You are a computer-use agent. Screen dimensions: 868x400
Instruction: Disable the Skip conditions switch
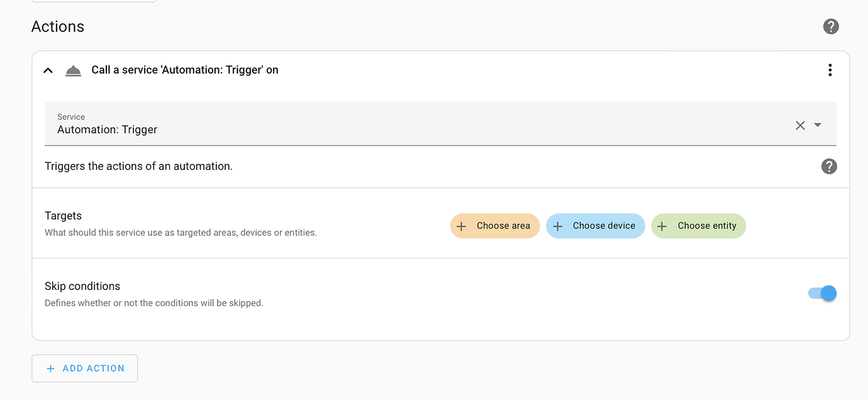[x=823, y=293]
